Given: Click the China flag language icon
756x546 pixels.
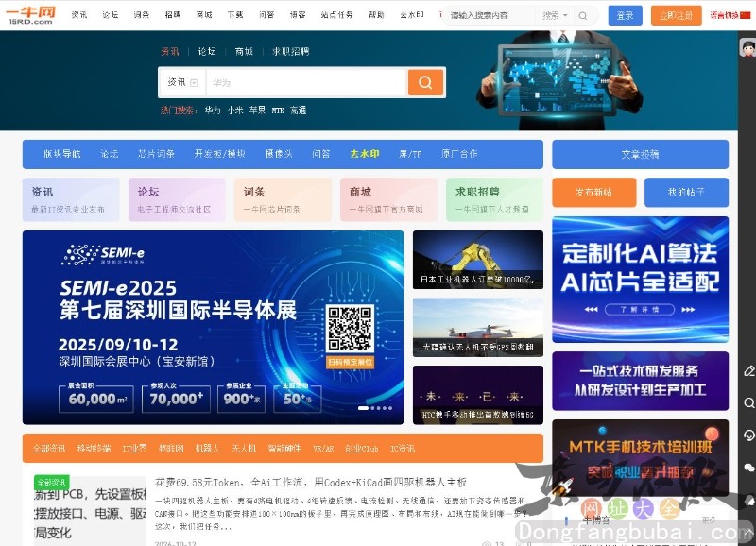Looking at the screenshot, I should 746,15.
